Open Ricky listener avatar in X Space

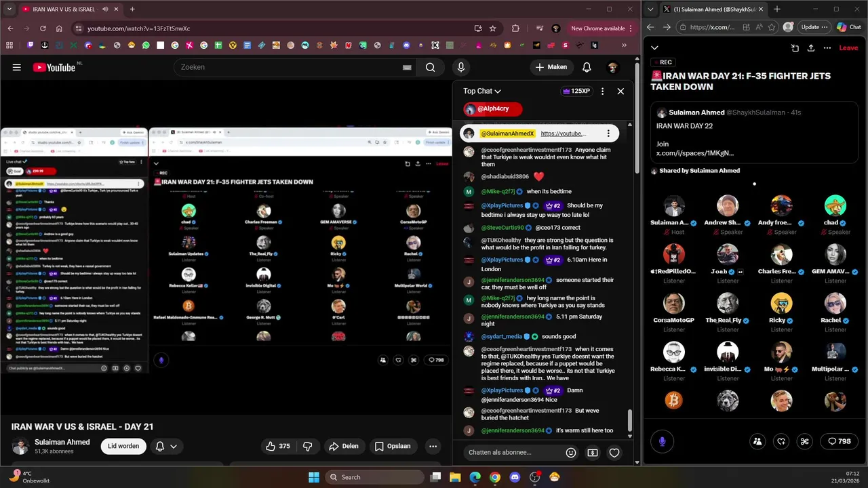point(781,304)
